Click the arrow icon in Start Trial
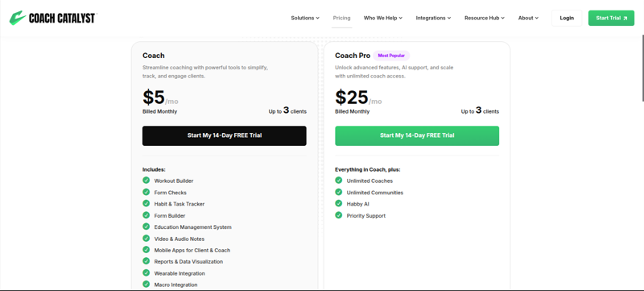Screen dimensions: 644x291 click(x=625, y=18)
